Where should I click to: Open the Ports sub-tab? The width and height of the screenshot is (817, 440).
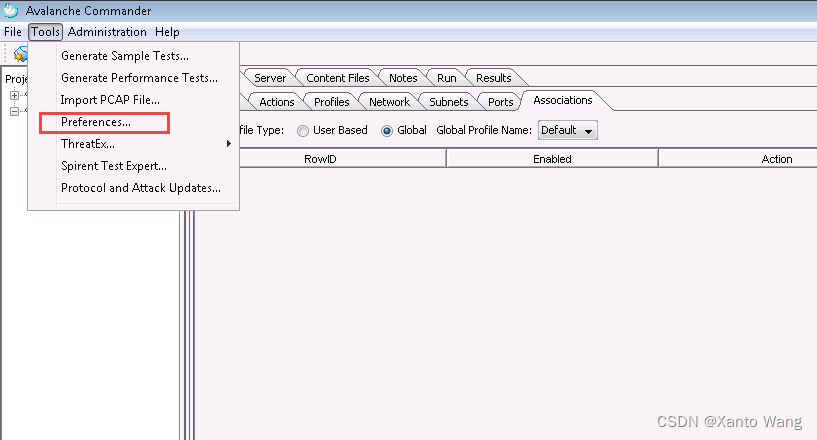(500, 102)
